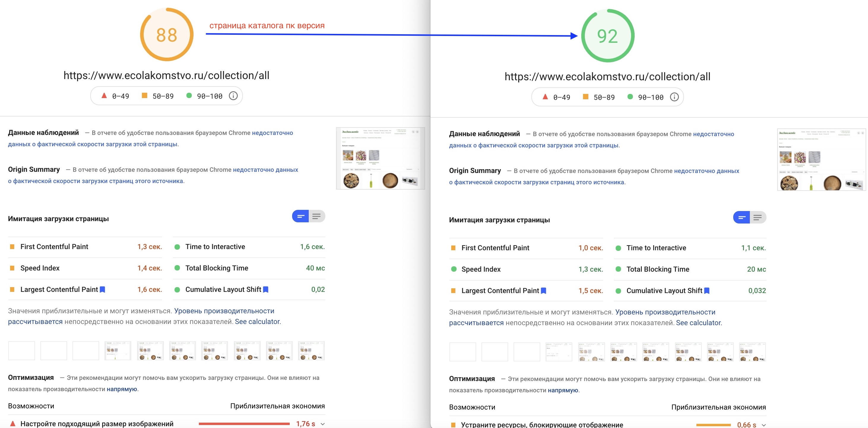Click the red triangle beside image sizing recommendation

12,423
